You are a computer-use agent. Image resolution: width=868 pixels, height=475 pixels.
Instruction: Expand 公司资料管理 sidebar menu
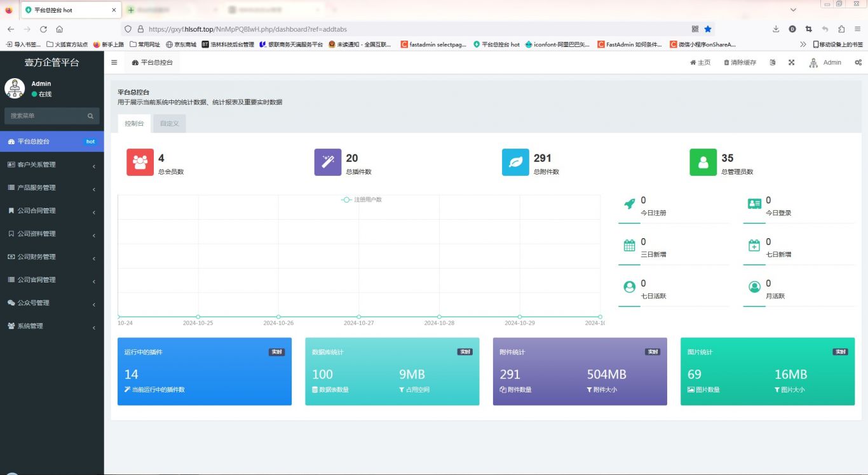click(51, 234)
